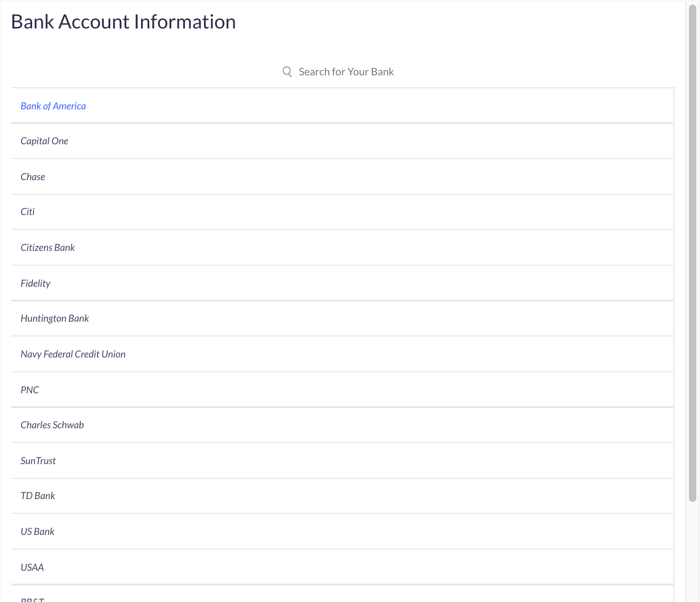The width and height of the screenshot is (700, 602).
Task: Pick PNC from the bank list
Action: pyautogui.click(x=342, y=390)
